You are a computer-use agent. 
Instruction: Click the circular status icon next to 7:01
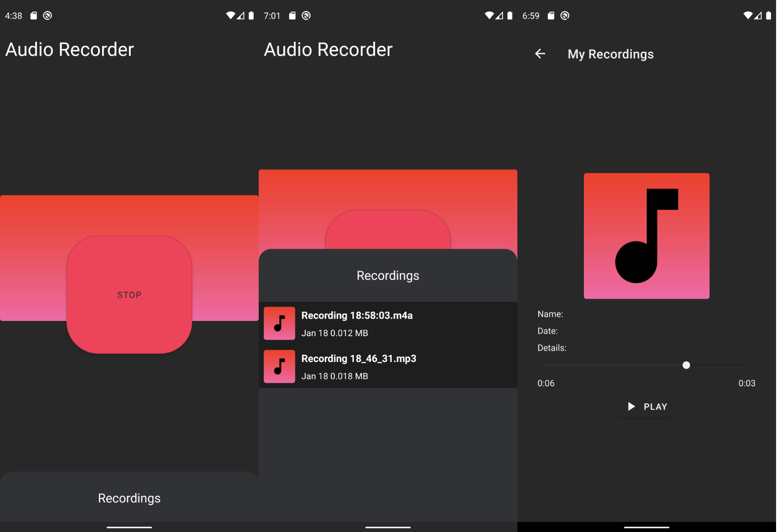(x=306, y=16)
